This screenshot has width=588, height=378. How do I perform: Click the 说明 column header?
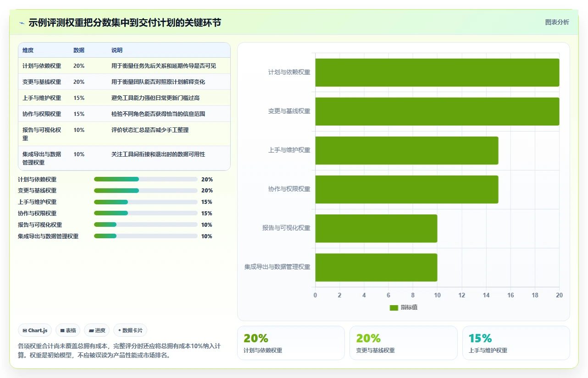[x=117, y=50]
